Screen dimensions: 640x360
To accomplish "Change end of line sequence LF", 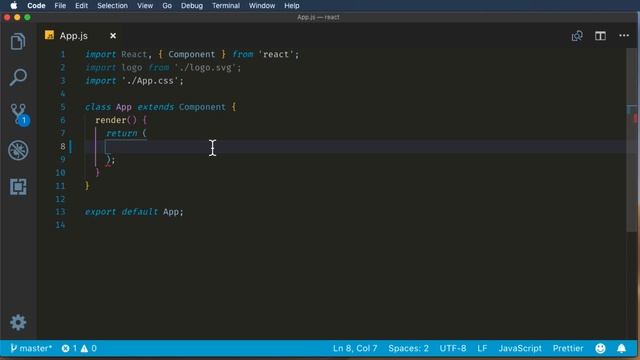I will 482,348.
